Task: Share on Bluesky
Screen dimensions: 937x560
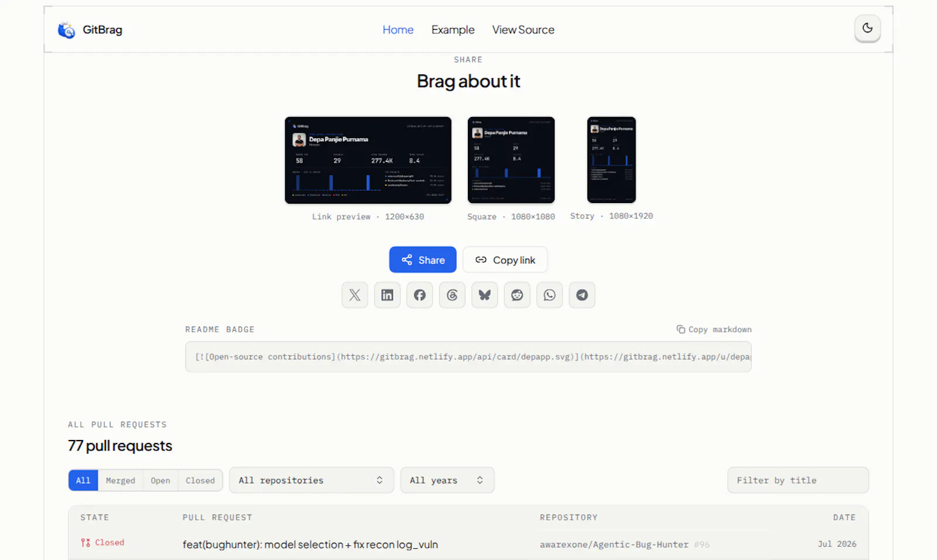Action: [484, 295]
